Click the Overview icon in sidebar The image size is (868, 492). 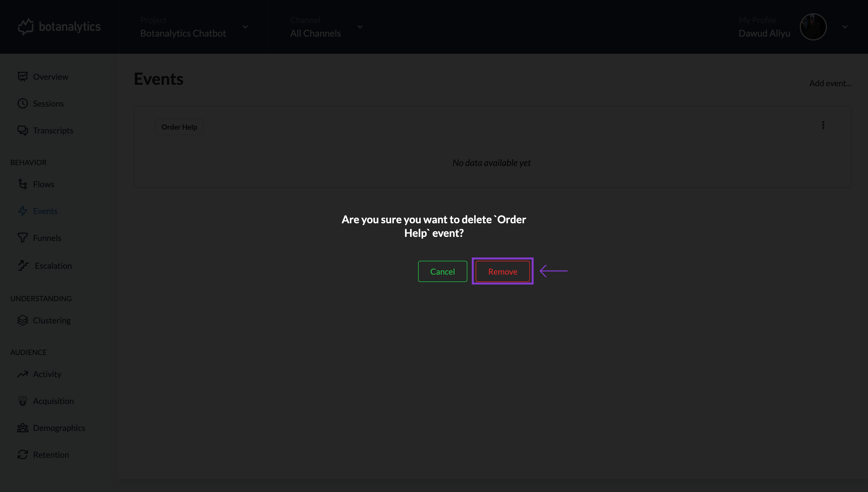(23, 76)
